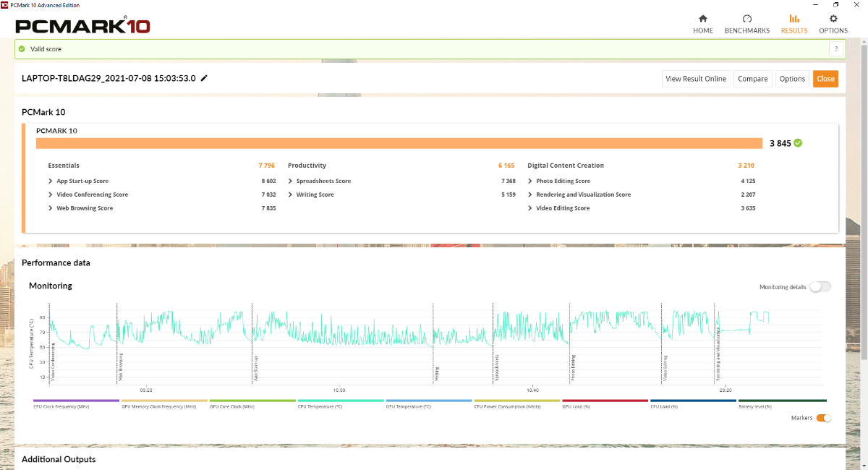The image size is (868, 470).
Task: Click the Web Browsing marker in chart
Action: tap(120, 367)
